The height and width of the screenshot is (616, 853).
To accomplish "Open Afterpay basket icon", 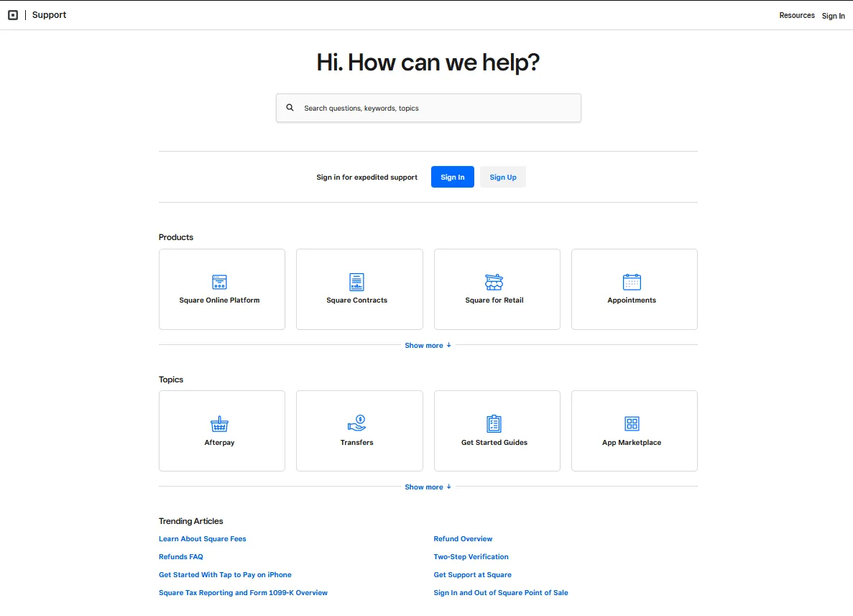I will point(219,423).
